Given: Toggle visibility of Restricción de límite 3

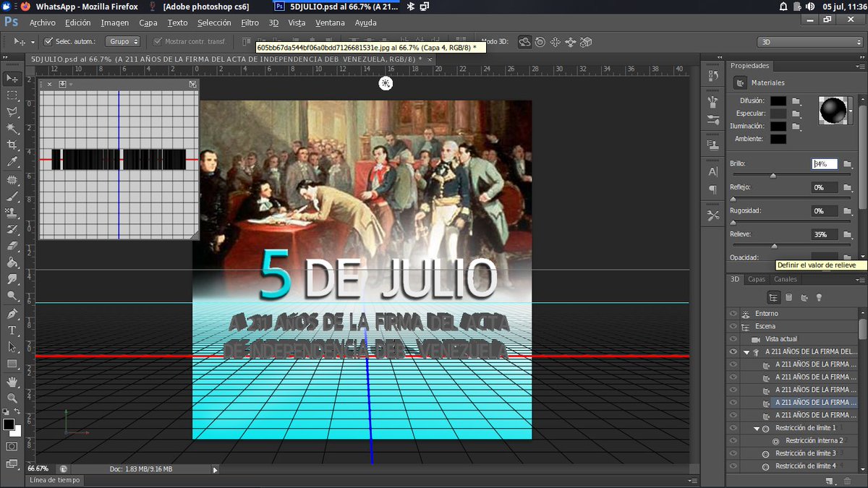Looking at the screenshot, I should point(733,453).
